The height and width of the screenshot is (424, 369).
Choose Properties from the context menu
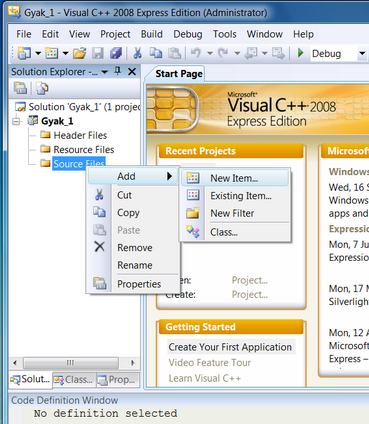point(132,284)
